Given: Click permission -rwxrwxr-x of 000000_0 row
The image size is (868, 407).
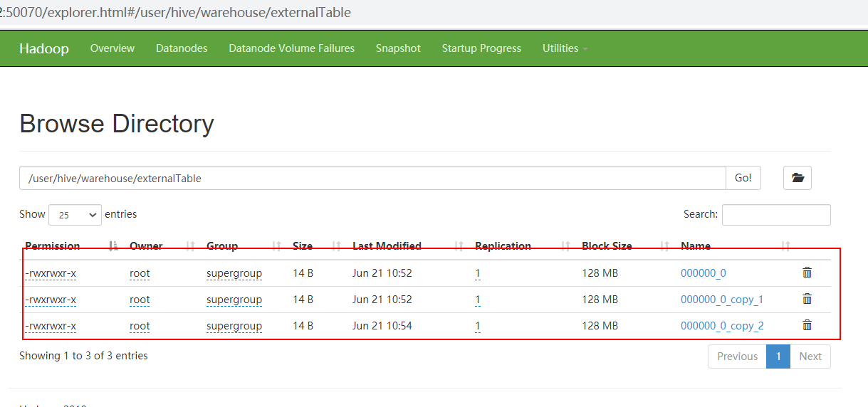Looking at the screenshot, I should pyautogui.click(x=51, y=273).
